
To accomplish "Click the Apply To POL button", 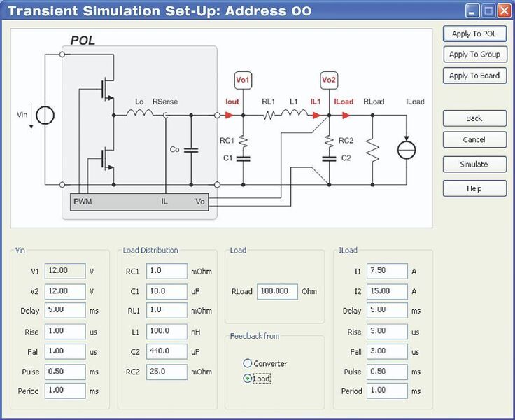I will coord(474,34).
